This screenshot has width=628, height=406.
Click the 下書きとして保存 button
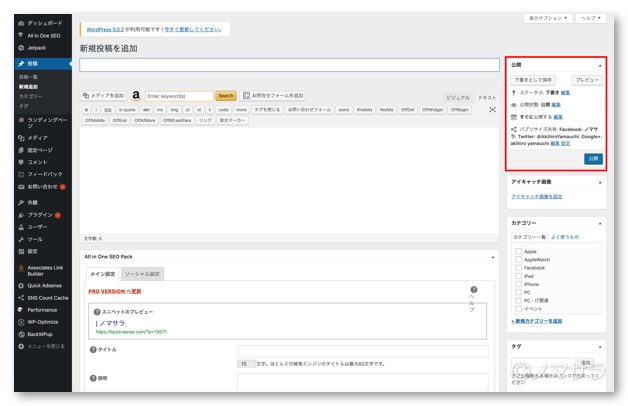pyautogui.click(x=533, y=79)
